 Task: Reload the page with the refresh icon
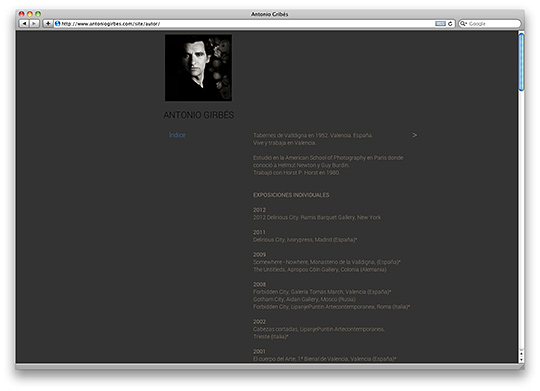coord(450,23)
